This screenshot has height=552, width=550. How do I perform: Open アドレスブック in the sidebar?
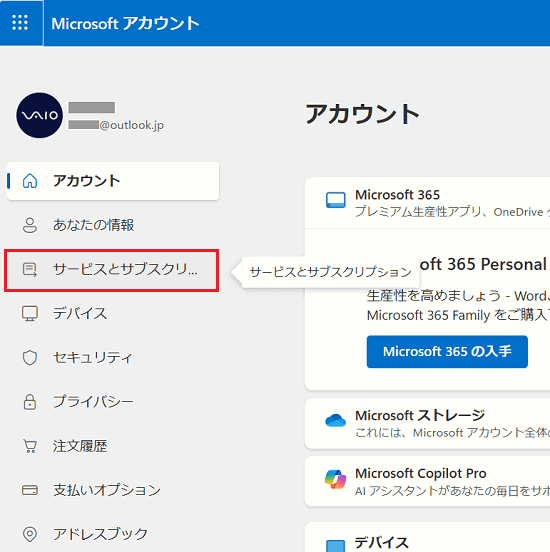pyautogui.click(x=113, y=534)
